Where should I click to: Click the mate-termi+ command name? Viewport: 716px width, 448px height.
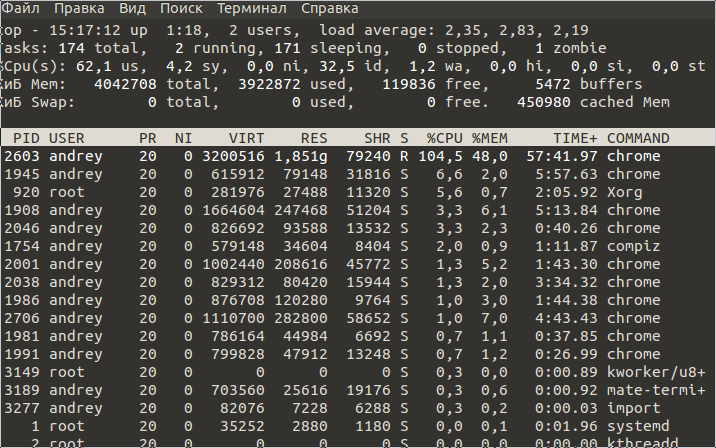(656, 390)
